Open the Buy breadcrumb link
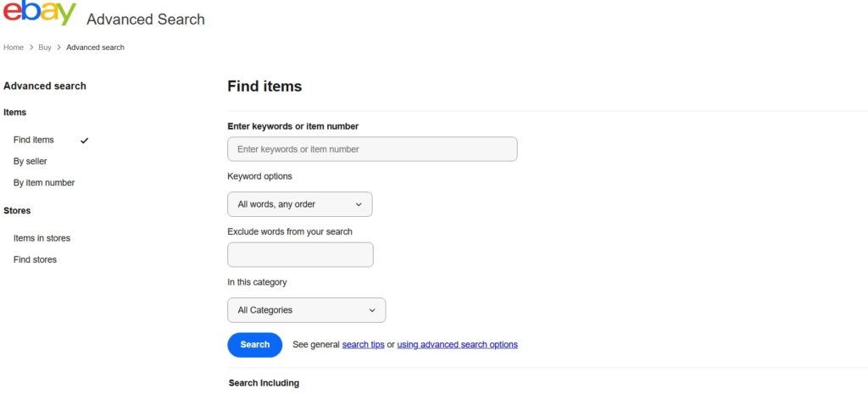The image size is (868, 394). tap(45, 47)
